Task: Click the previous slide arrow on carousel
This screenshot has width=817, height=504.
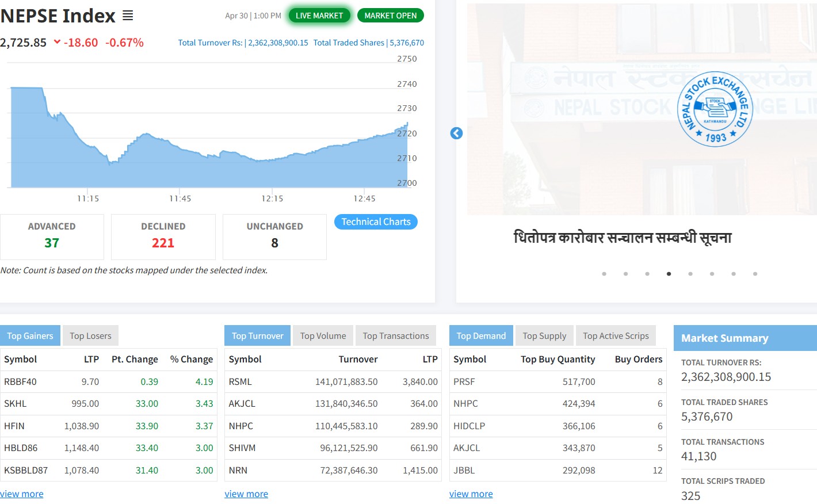Action: [456, 133]
